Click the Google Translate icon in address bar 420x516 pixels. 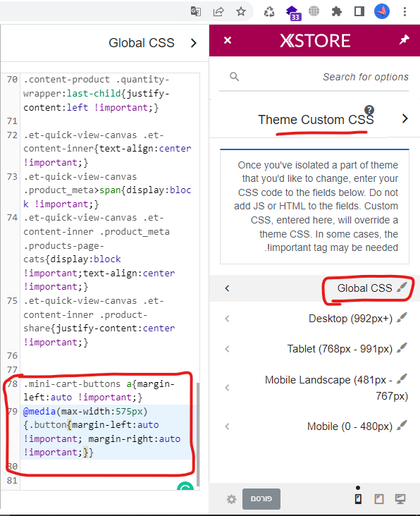[196, 11]
